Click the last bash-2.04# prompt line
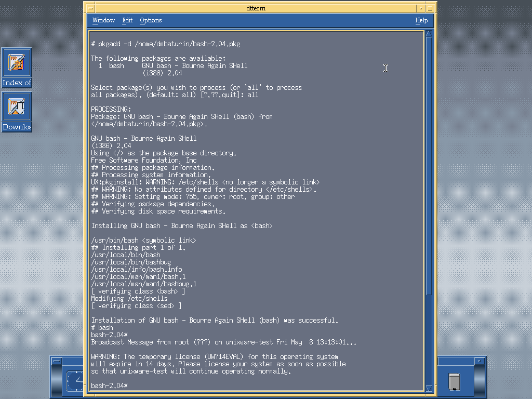Image resolution: width=532 pixels, height=399 pixels. [109, 385]
